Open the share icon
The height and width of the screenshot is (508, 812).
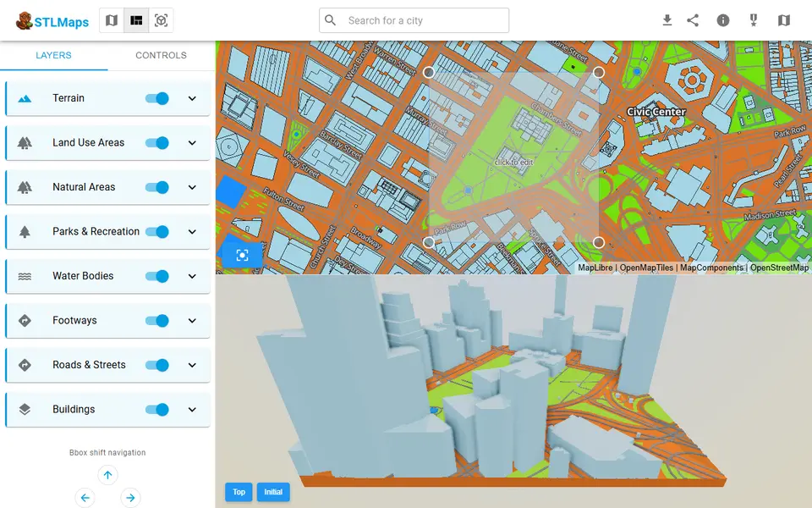693,20
